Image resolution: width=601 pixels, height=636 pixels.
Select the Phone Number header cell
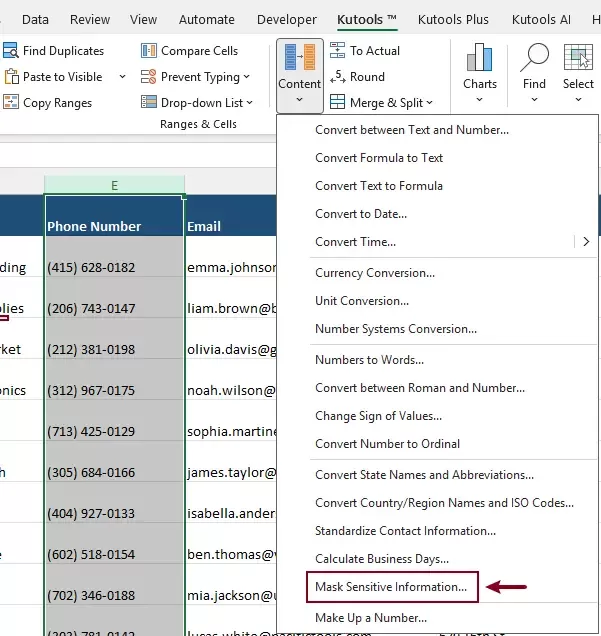tap(114, 216)
